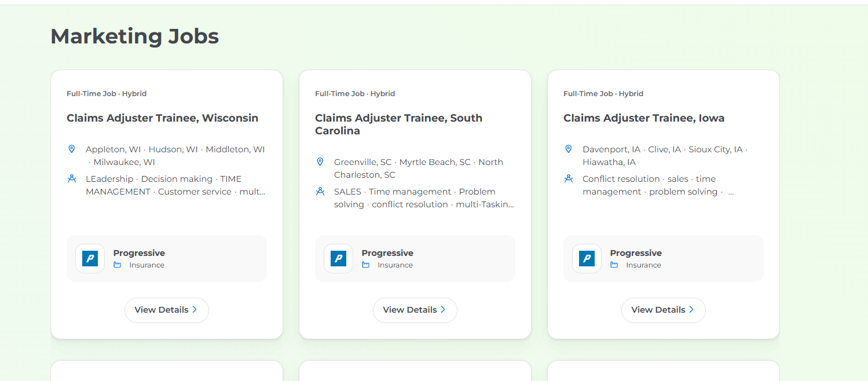This screenshot has height=381, width=868.
Task: Click the location pin icon on the Wisconsin card
Action: (x=72, y=149)
